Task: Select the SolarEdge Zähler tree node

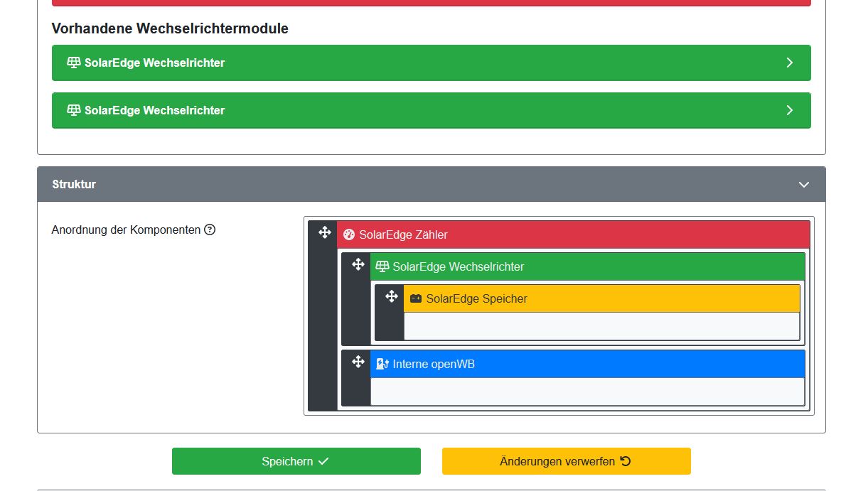Action: point(573,234)
